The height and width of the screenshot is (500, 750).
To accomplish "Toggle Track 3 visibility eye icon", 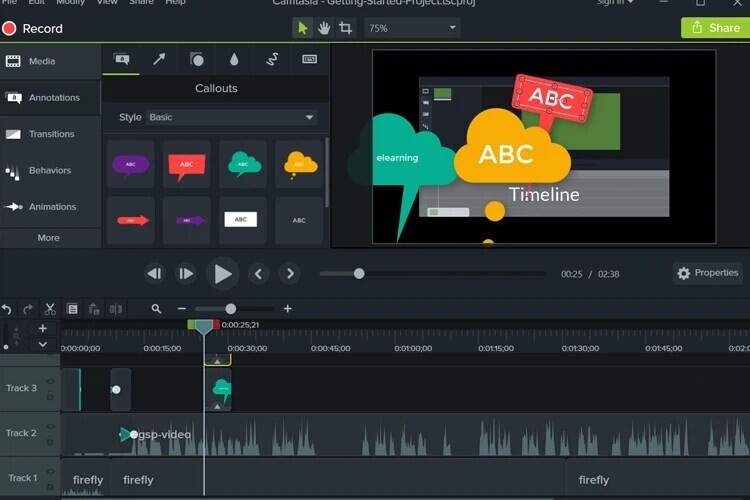I will point(50,382).
